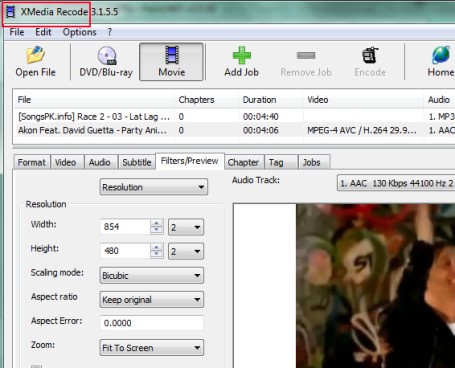Select the Akon Feat. David Guetta file row

[x=233, y=130]
